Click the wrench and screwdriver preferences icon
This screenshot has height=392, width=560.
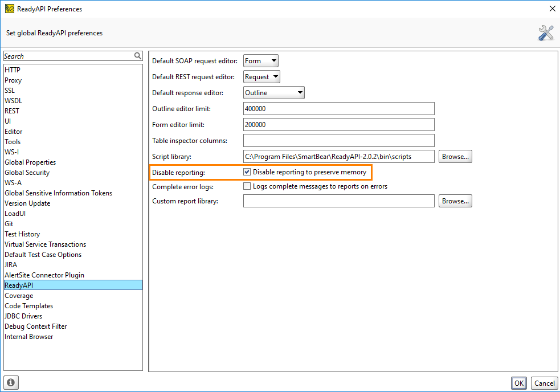(x=546, y=33)
